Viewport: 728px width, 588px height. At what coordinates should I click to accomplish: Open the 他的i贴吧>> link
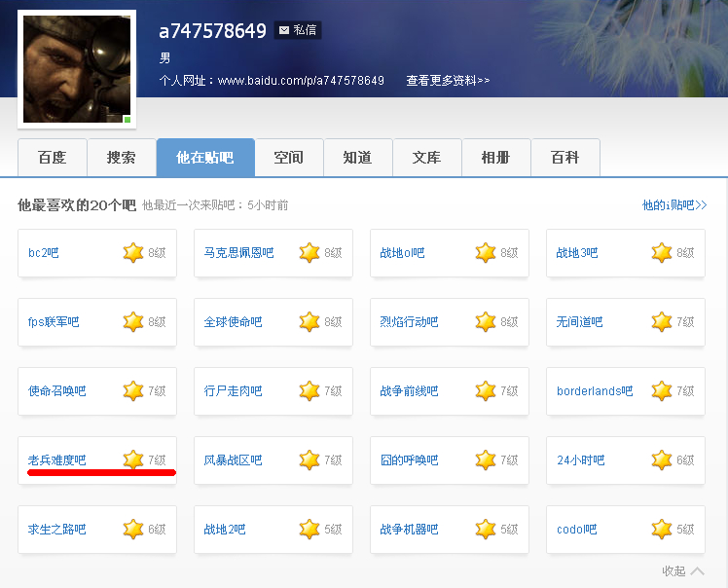674,204
